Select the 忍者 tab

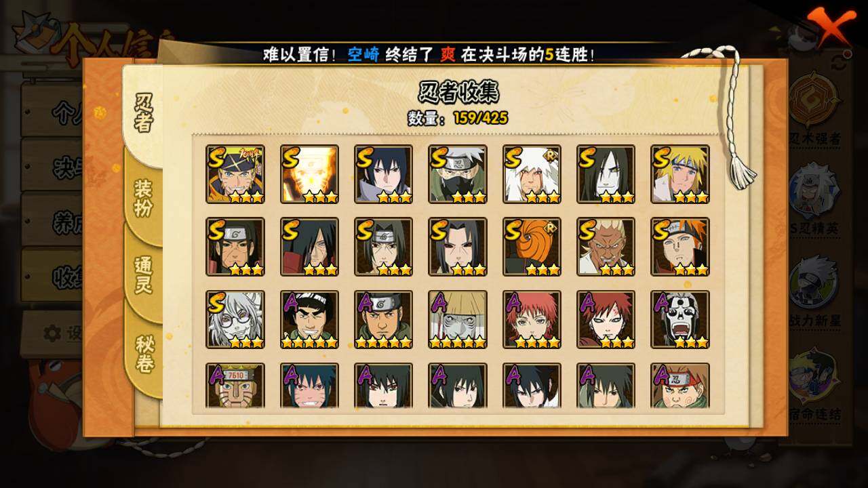click(x=143, y=113)
